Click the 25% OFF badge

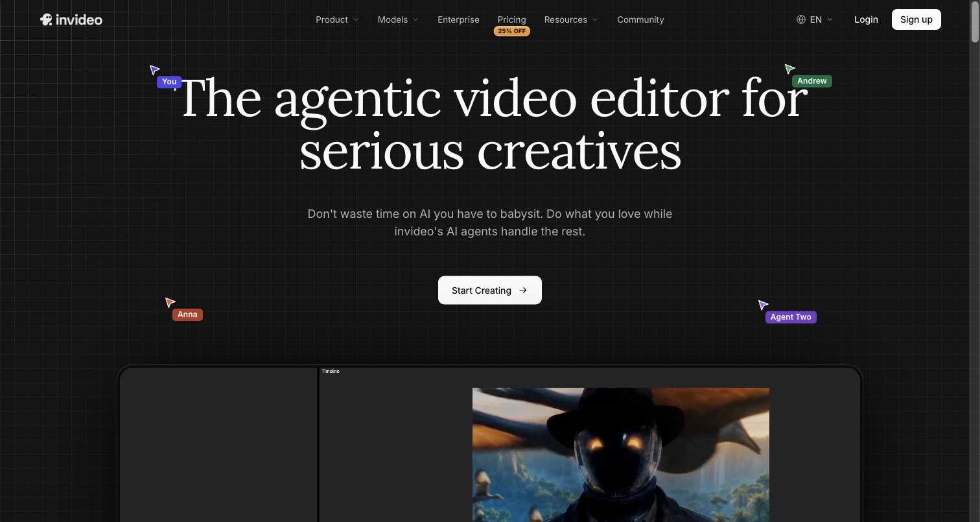[512, 31]
